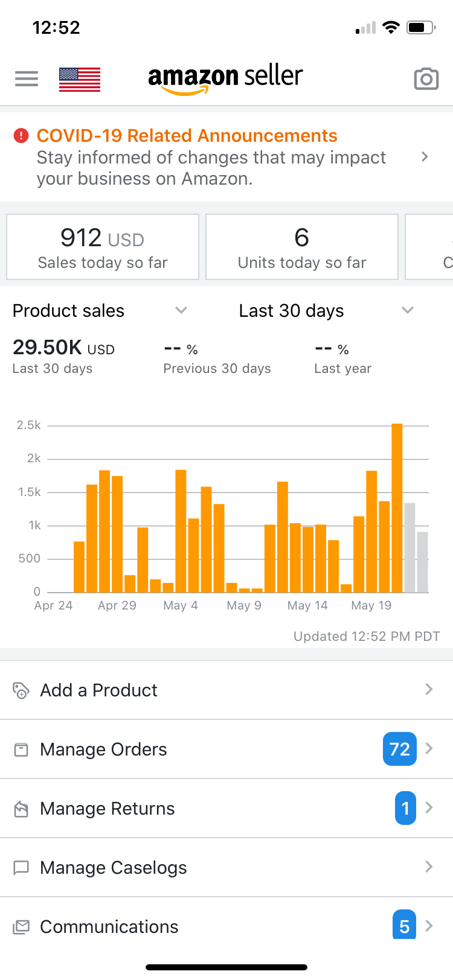Tap the Sales today so far card
This screenshot has width=453, height=980.
(x=103, y=247)
